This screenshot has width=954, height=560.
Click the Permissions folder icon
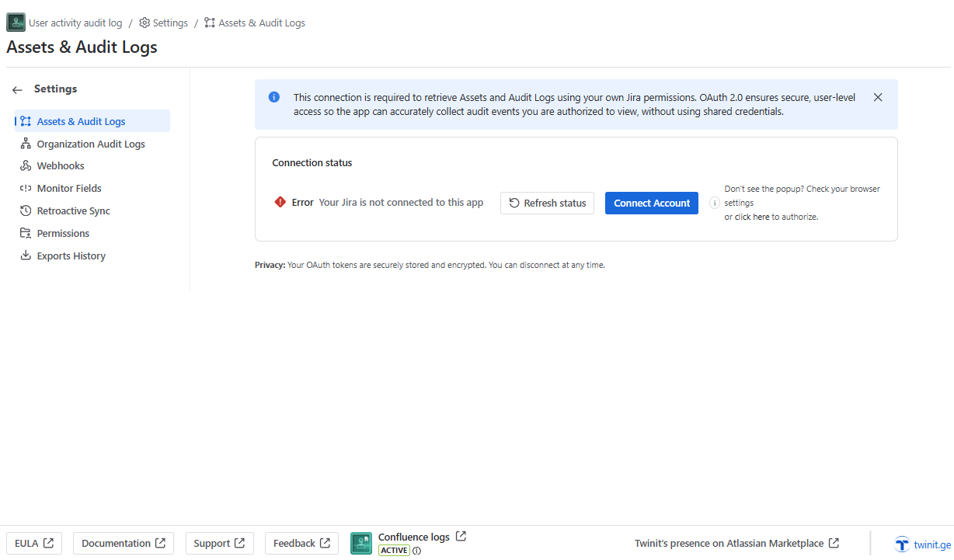pyautogui.click(x=26, y=234)
